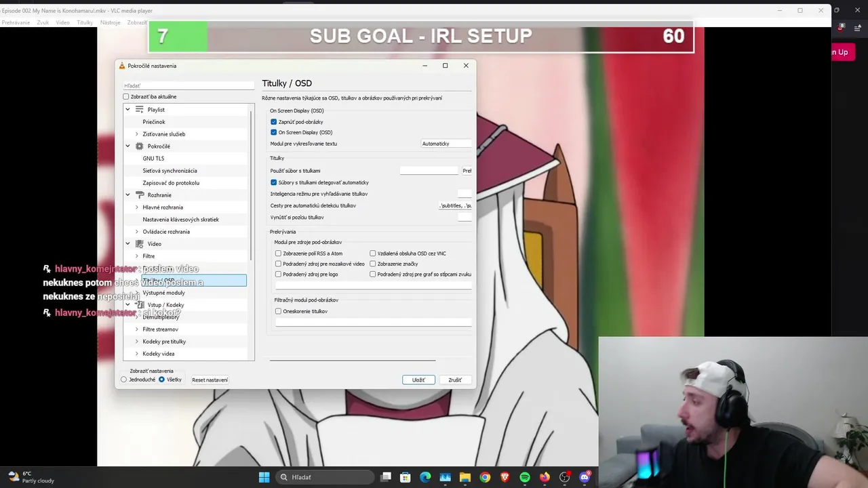Viewport: 868px width, 488px height.
Task: Enable Zobrazenie polí RSS a Atom
Action: [278, 253]
